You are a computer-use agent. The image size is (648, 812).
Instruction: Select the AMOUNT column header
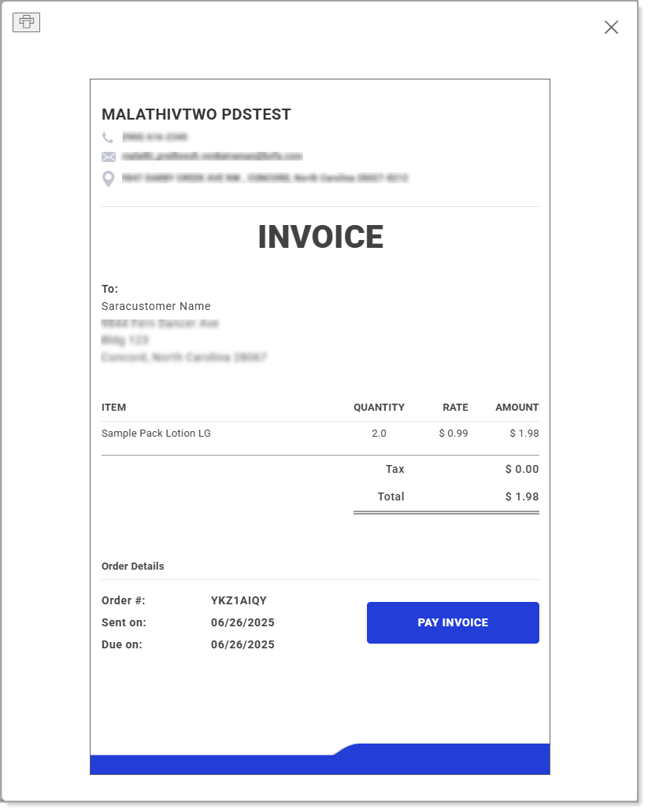coord(517,408)
